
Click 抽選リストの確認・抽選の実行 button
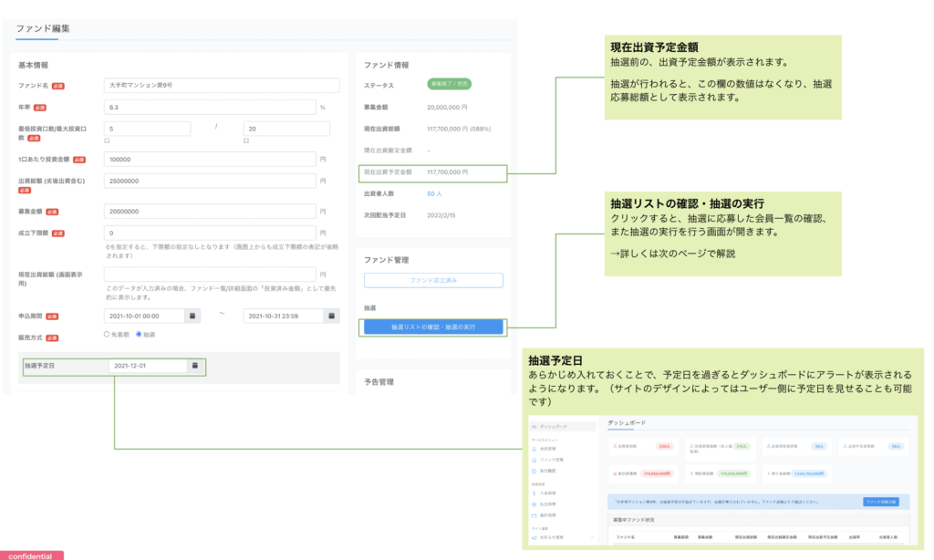click(433, 327)
